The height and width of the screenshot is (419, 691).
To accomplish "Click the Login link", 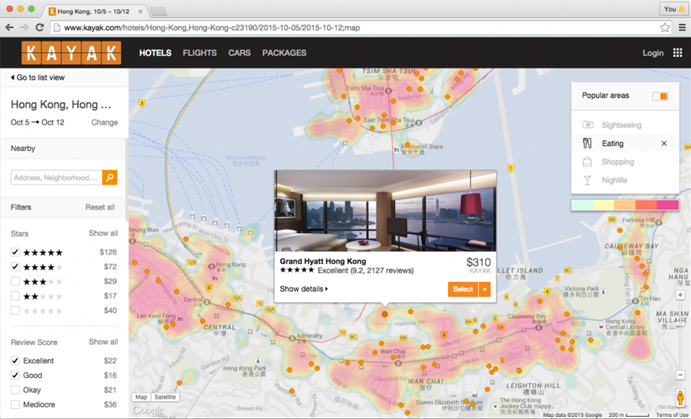I will point(653,53).
